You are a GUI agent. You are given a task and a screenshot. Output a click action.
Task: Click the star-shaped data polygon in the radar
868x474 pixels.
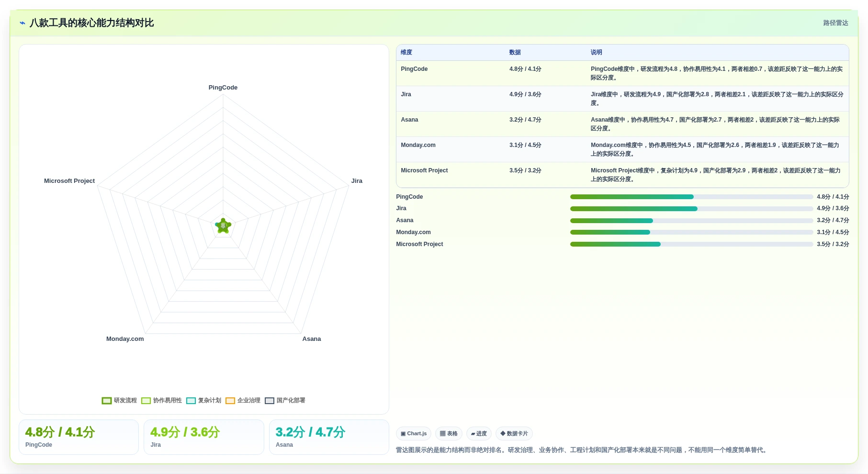[223, 226]
